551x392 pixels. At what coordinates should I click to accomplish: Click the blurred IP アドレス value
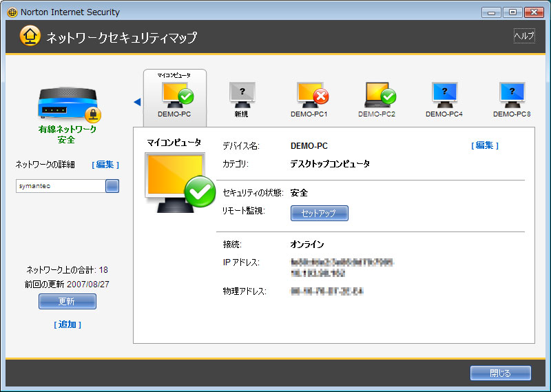pos(342,267)
